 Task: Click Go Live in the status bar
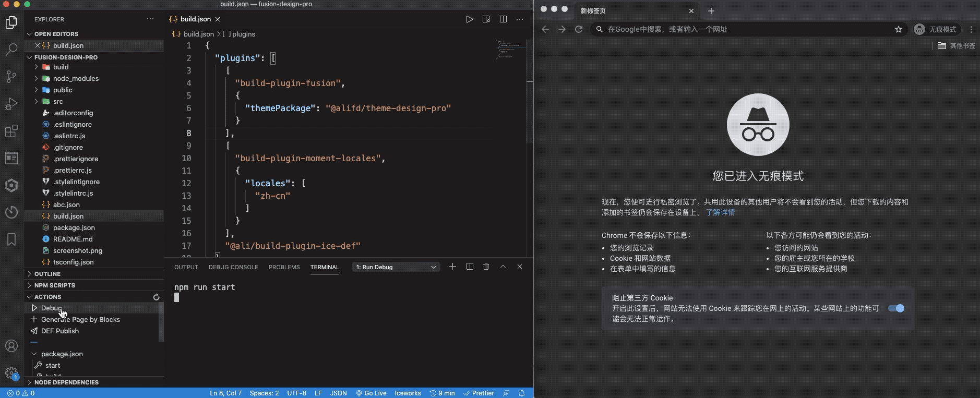tap(371, 393)
